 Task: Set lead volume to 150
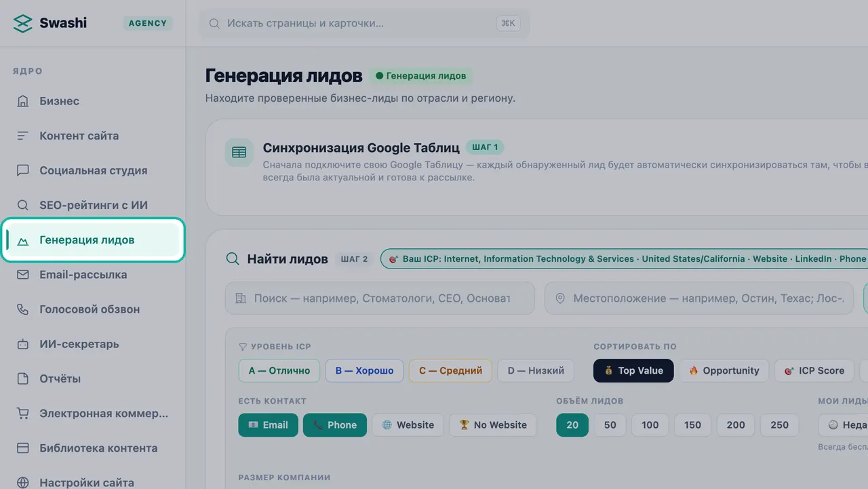tap(692, 425)
